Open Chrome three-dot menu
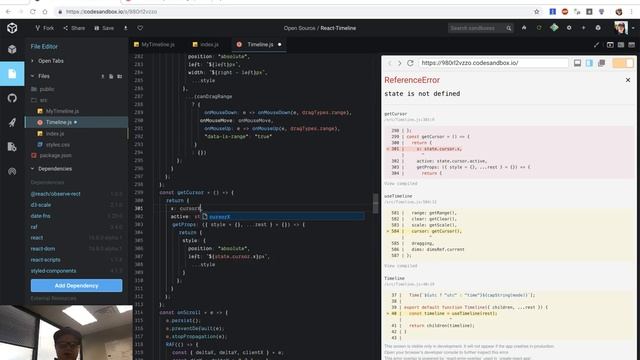The width and height of the screenshot is (640, 360). [x=632, y=12]
